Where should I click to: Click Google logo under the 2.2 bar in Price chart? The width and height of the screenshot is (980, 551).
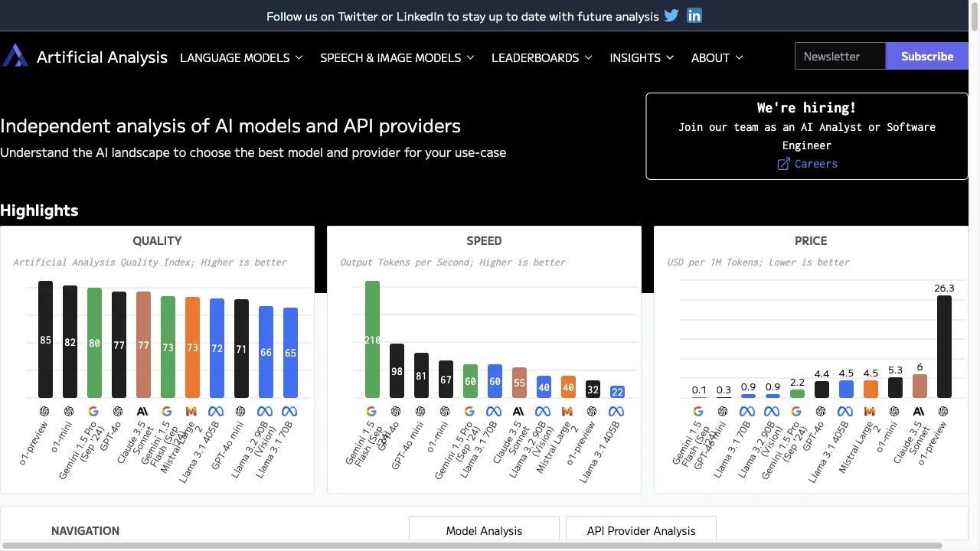pyautogui.click(x=796, y=412)
